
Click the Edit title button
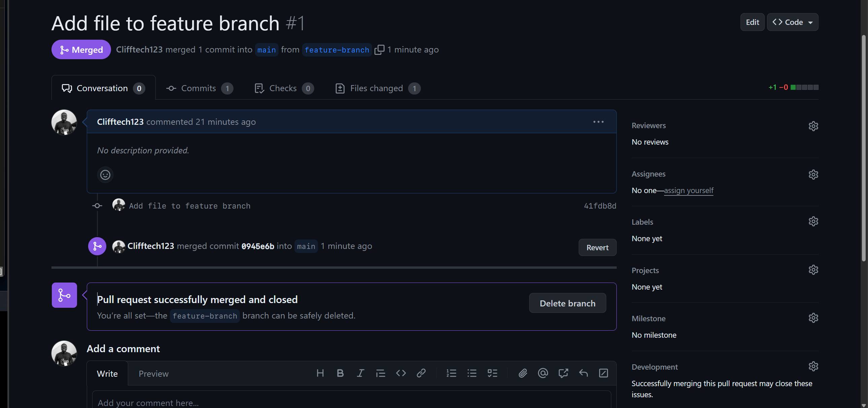click(752, 22)
